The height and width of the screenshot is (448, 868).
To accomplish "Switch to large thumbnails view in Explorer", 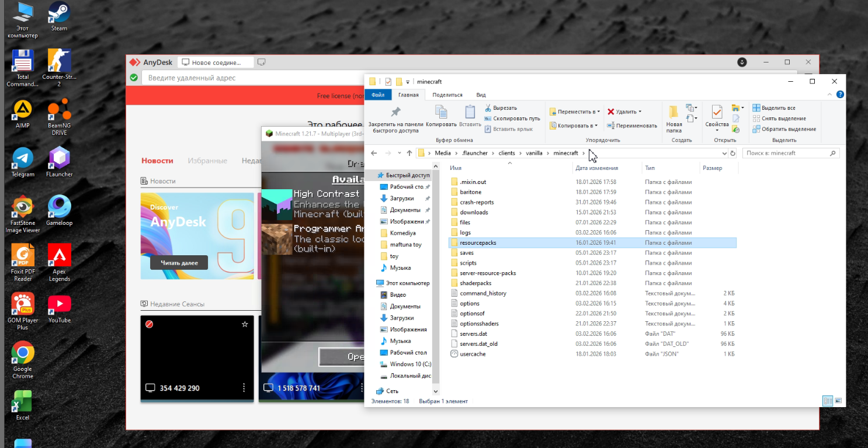I will click(x=838, y=401).
